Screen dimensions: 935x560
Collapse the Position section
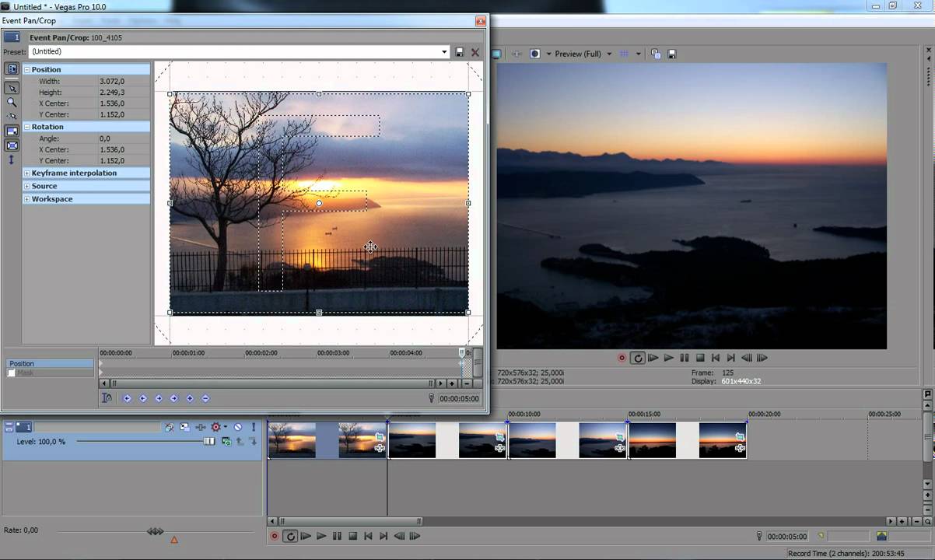click(27, 69)
